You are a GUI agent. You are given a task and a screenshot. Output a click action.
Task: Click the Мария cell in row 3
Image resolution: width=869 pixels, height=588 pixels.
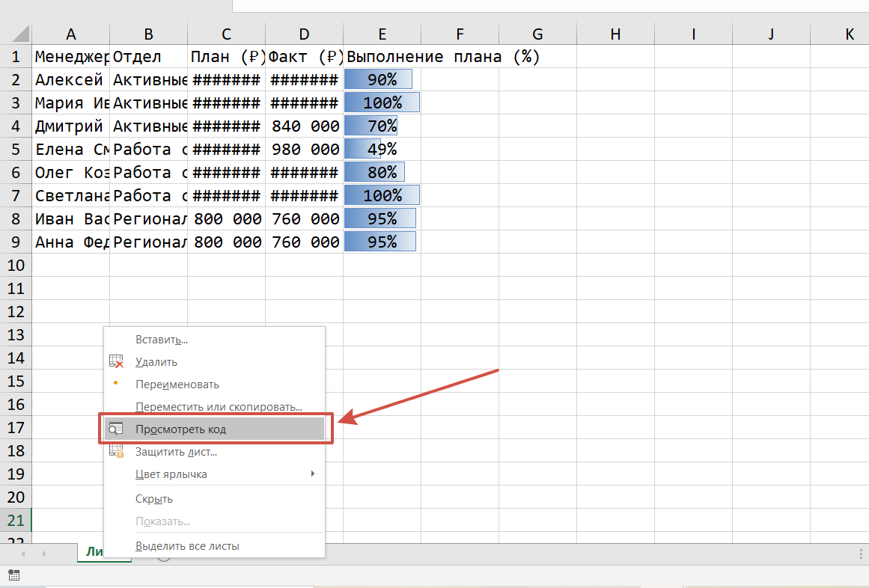[71, 103]
